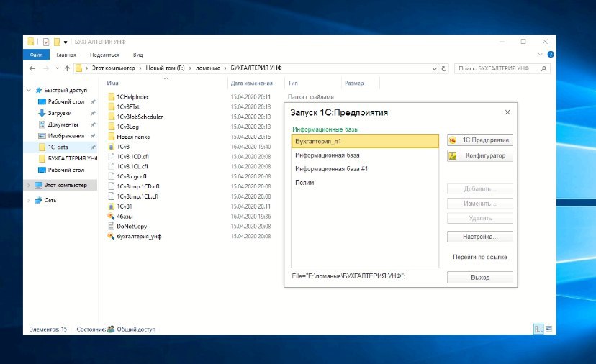Screen dimensions: 596x364
Task: Open the Вид ribbon tab
Action: pos(138,55)
